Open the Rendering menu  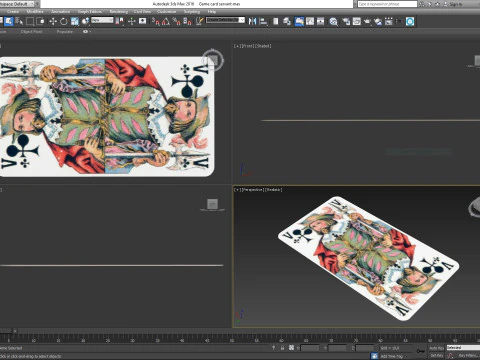tap(119, 11)
